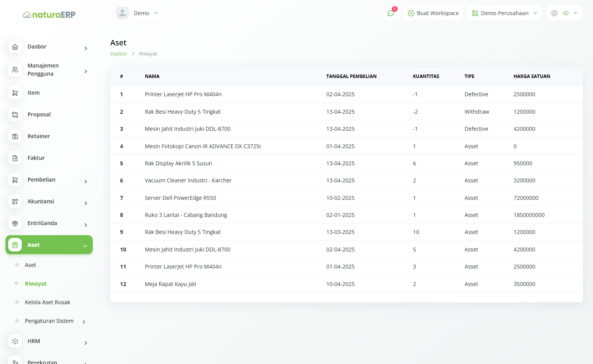This screenshot has height=364, width=593.
Task: Click the Buat Workspace button
Action: tap(433, 13)
